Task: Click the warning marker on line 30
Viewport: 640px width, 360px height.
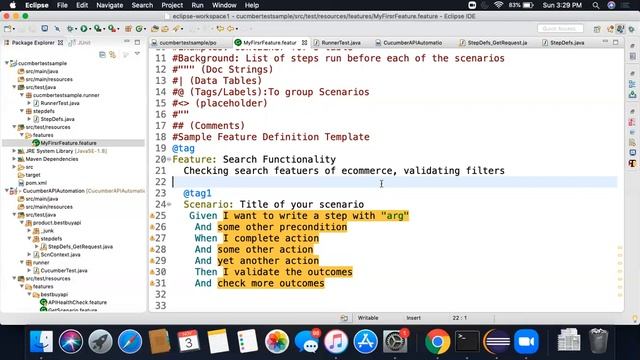Action: point(152,272)
